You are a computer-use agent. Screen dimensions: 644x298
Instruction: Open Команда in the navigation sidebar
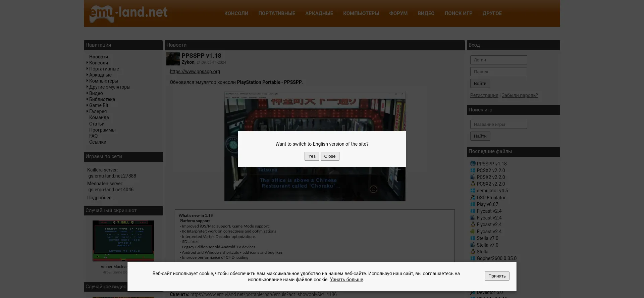click(x=99, y=117)
